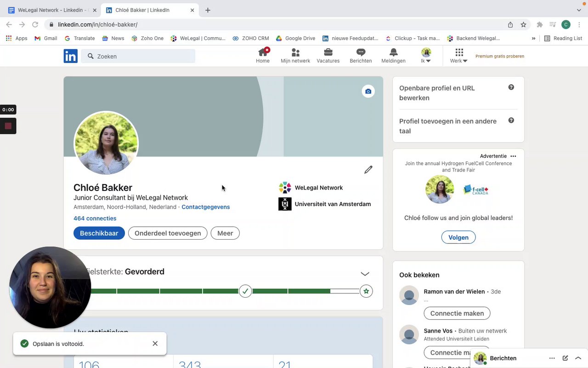Open the Vacatures briefcase icon
This screenshot has height=368, width=588.
[328, 56]
